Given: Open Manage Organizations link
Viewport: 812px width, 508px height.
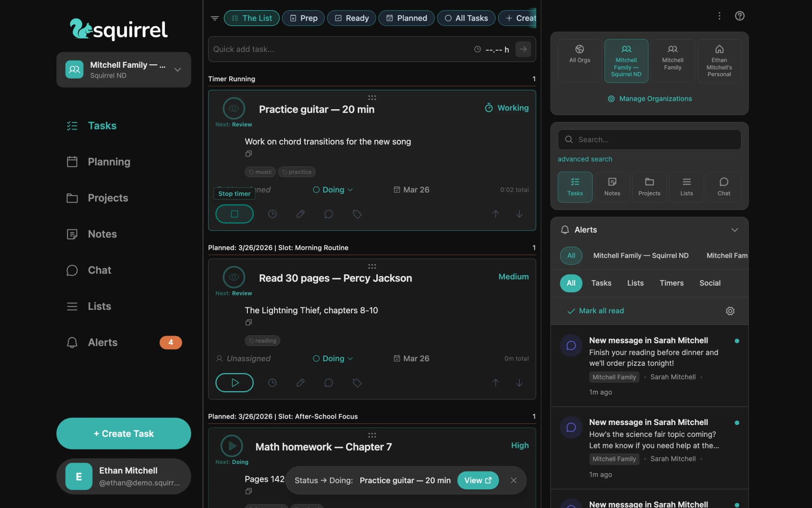Looking at the screenshot, I should [650, 99].
